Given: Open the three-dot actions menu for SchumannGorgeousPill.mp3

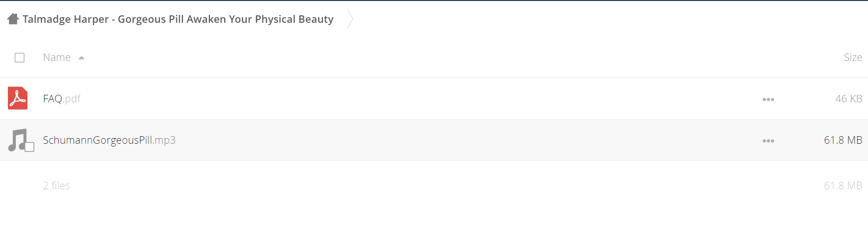Looking at the screenshot, I should (768, 141).
